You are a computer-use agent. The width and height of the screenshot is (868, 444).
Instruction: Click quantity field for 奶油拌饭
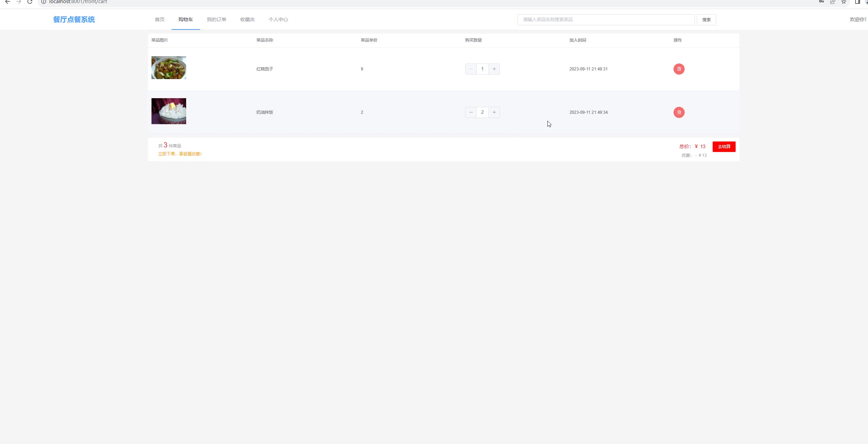pos(482,112)
